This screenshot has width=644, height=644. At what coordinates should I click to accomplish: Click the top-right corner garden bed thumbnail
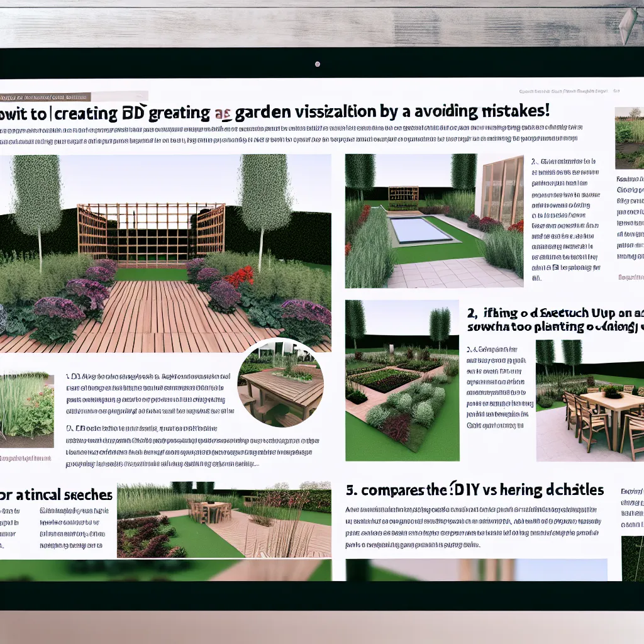point(629,138)
